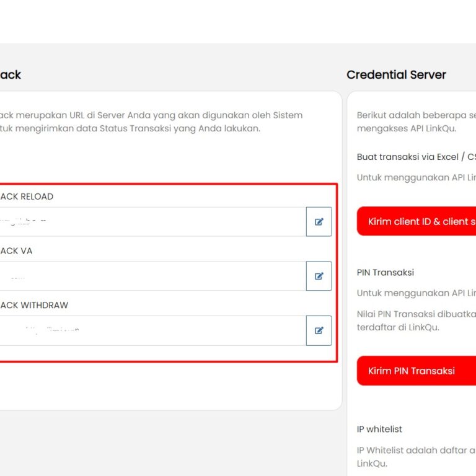Click the Callback panel heading
This screenshot has height=476, width=476.
pyautogui.click(x=10, y=75)
